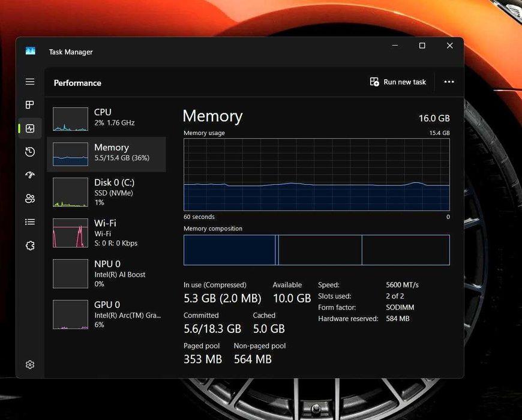
Task: Select the GPU 0 item
Action: tap(107, 314)
